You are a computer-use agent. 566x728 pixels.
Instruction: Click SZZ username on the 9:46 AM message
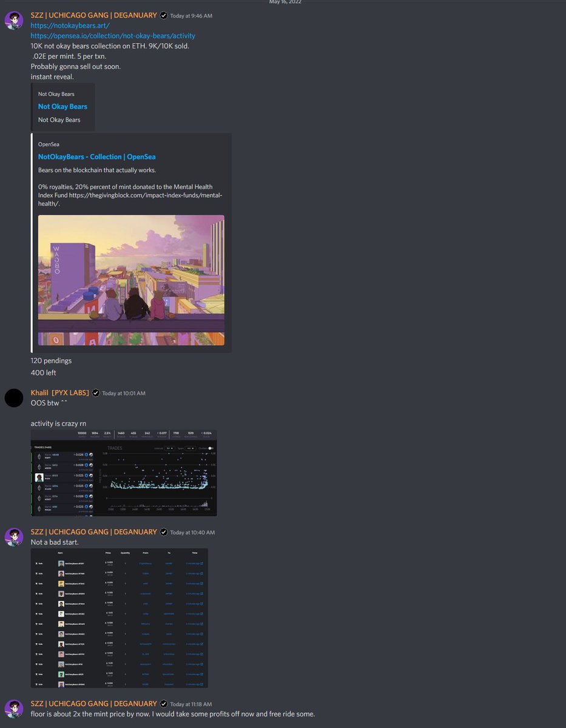(94, 15)
